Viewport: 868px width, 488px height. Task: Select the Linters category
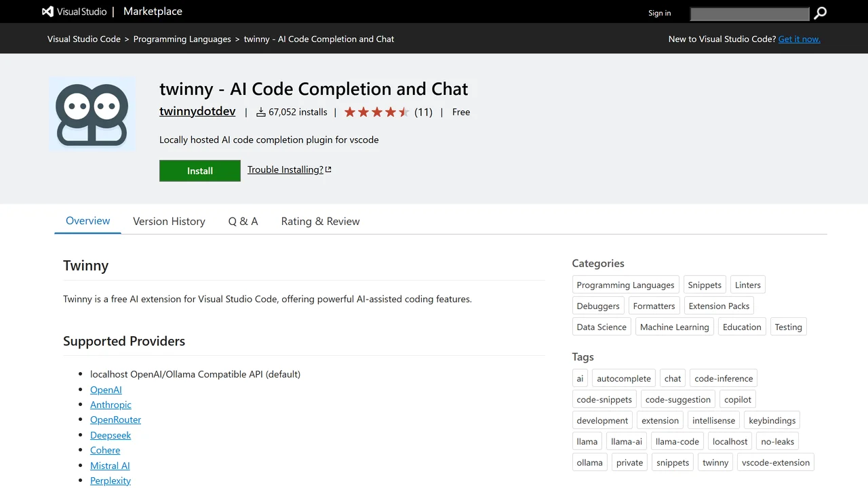(748, 285)
